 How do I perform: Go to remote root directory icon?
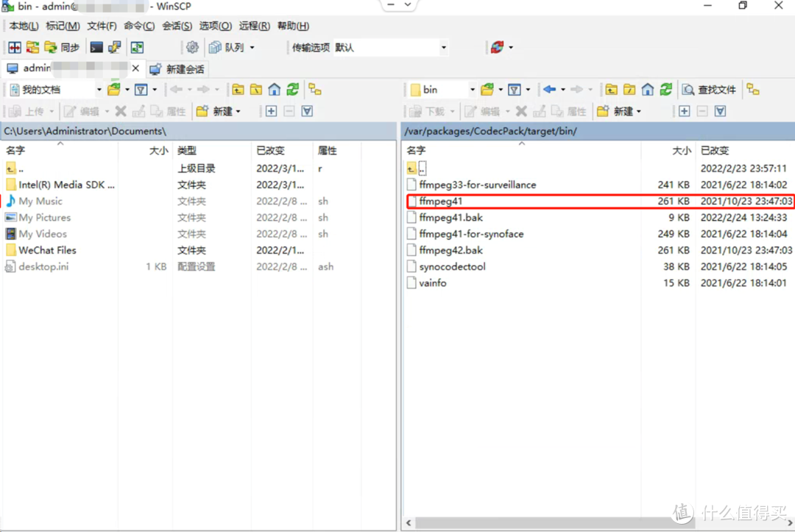coord(629,90)
